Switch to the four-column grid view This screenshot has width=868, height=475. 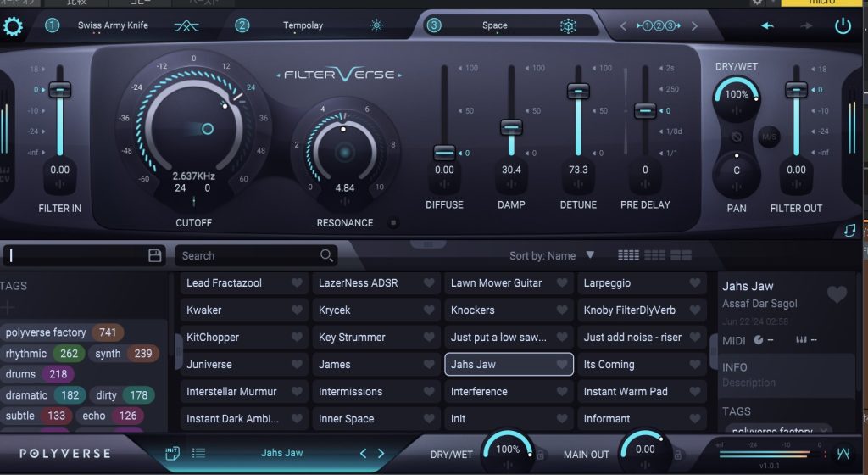[628, 255]
